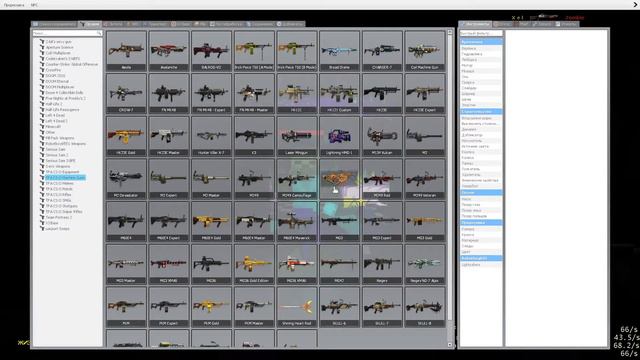Screen dimensions: 640x360
Task: Choose the MG36 Gold Edition weapon
Action: [254, 264]
